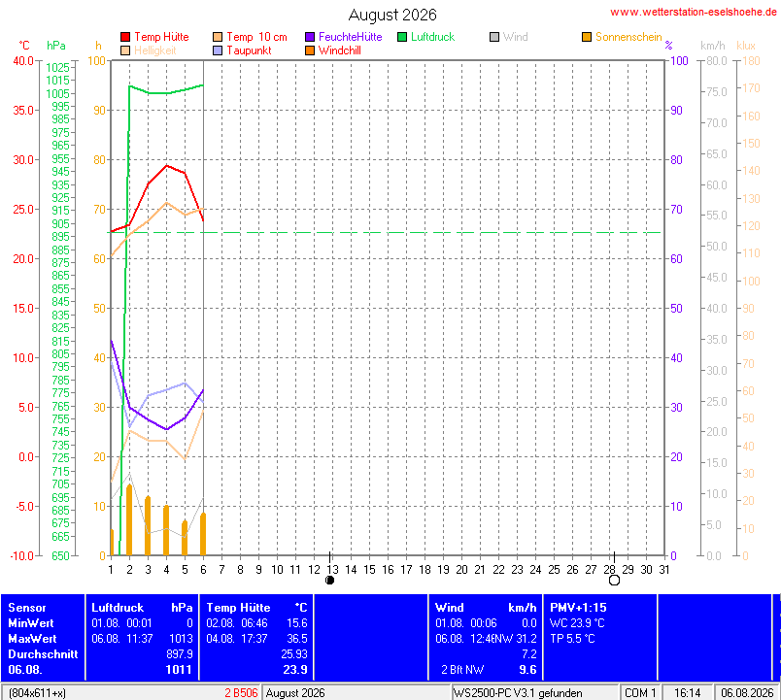Click the Sonnenschein legend label
Screen dimensions: 781x700
tap(628, 37)
